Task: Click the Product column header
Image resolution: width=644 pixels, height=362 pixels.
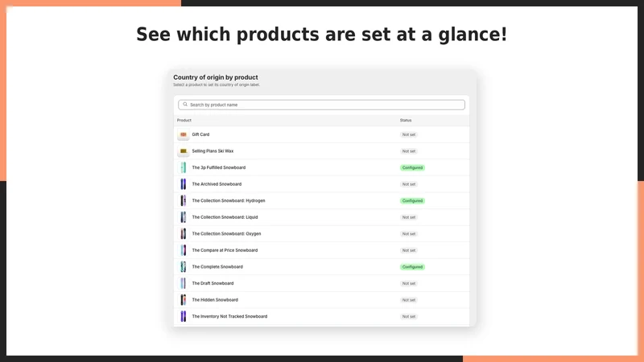Action: click(x=184, y=120)
